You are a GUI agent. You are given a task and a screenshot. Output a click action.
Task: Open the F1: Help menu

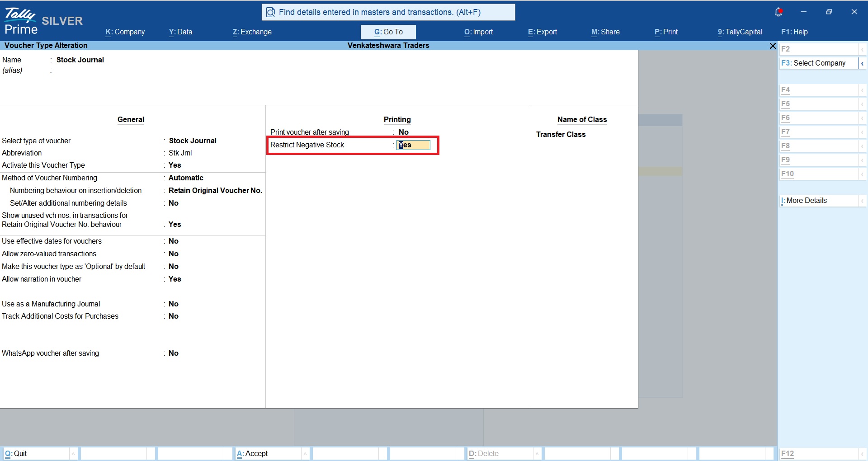(x=794, y=32)
